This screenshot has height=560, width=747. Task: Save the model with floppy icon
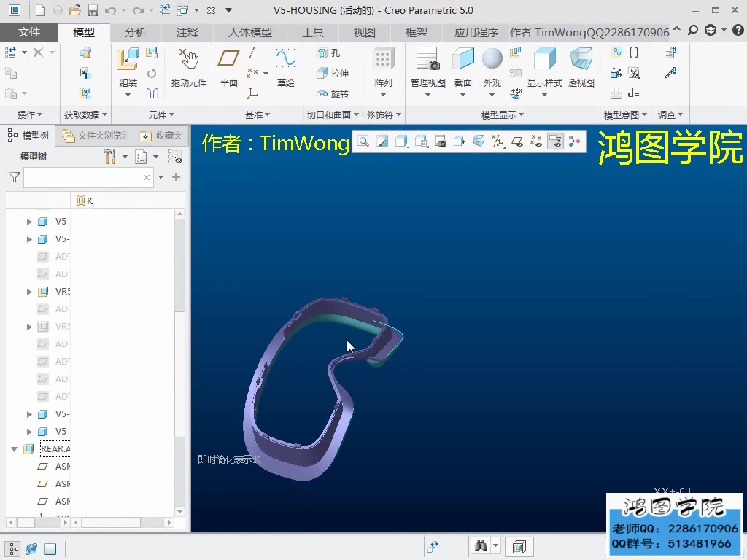93,10
